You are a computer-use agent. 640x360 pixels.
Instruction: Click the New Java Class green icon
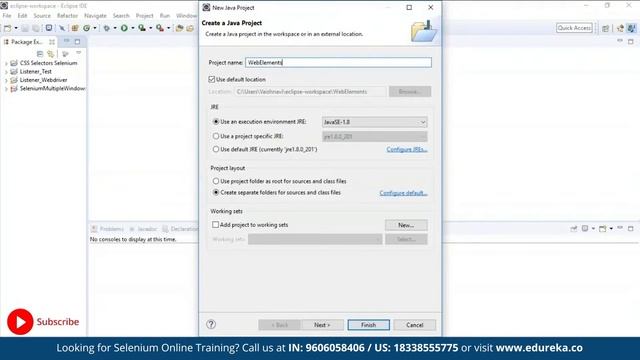pyautogui.click(x=87, y=28)
